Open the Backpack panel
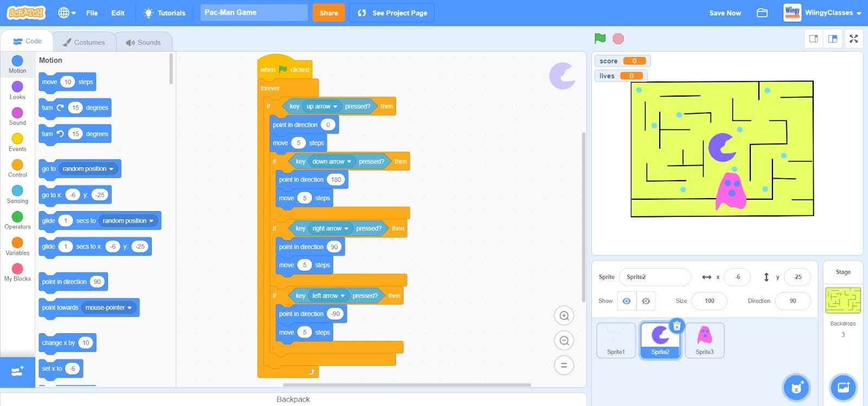 pyautogui.click(x=293, y=399)
